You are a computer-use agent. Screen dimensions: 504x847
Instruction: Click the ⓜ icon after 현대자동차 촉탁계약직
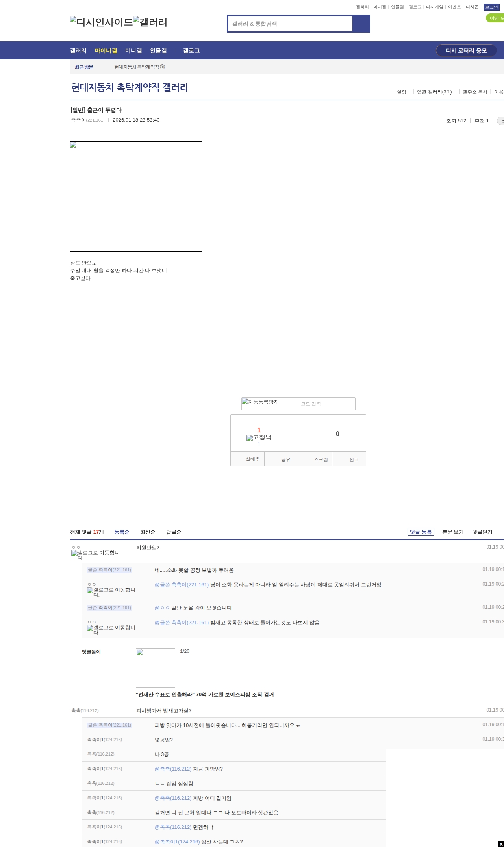[163, 67]
